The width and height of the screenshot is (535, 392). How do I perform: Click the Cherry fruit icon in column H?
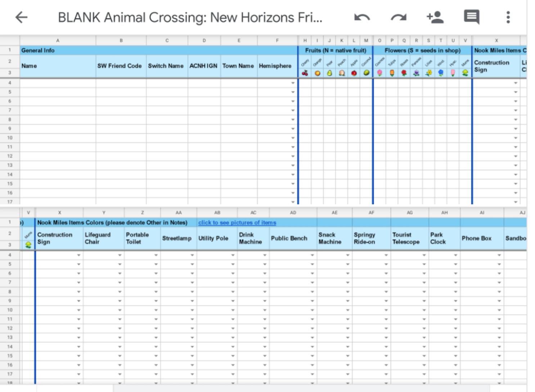click(305, 73)
